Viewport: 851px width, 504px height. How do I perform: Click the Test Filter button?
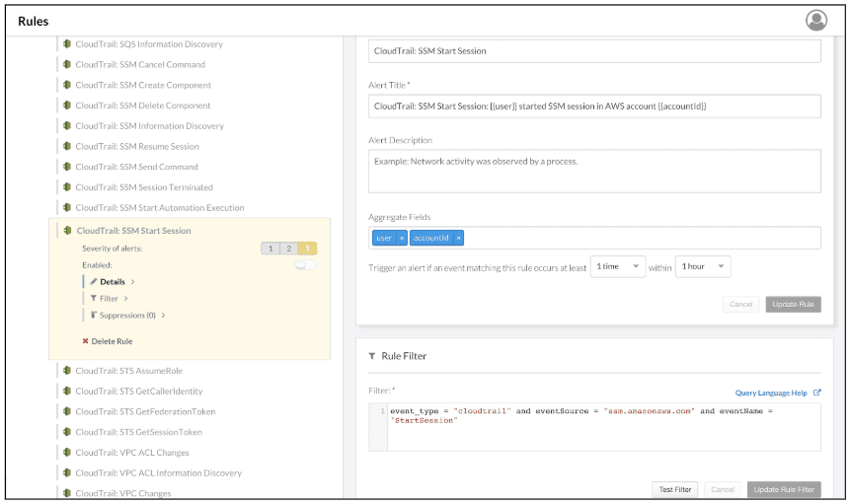click(x=675, y=489)
